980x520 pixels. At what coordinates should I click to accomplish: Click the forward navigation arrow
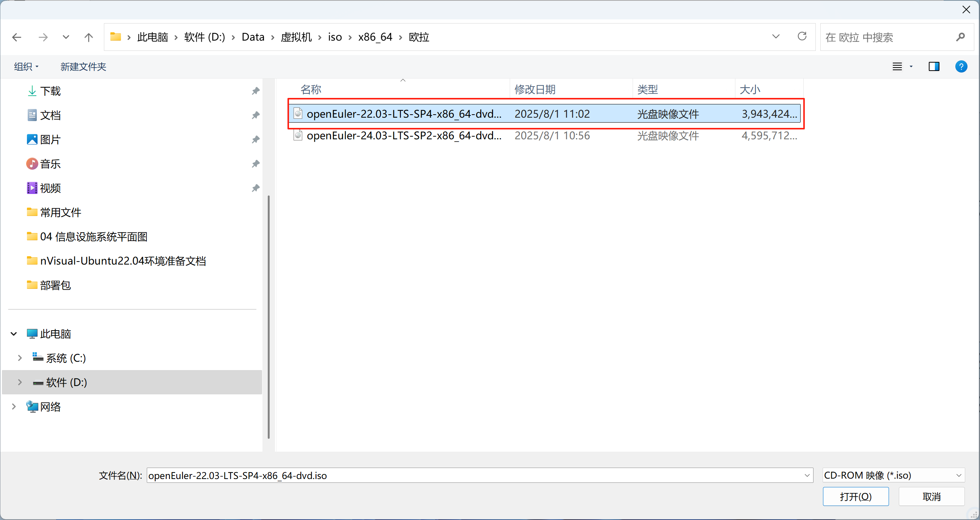pos(43,37)
